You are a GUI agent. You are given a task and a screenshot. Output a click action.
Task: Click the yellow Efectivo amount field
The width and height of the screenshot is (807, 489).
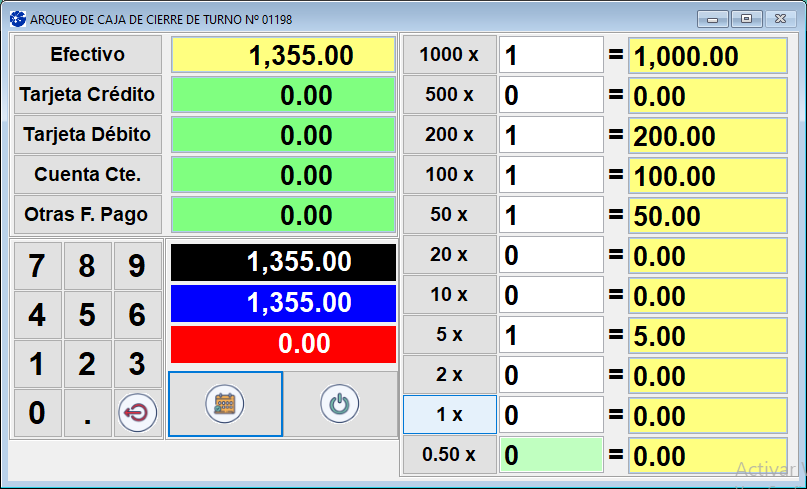click(x=283, y=55)
